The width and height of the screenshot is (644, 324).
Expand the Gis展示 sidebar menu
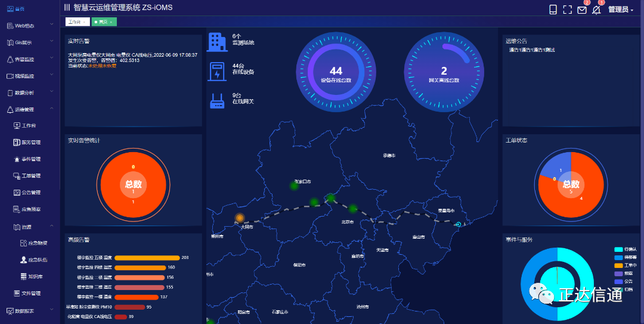point(30,42)
